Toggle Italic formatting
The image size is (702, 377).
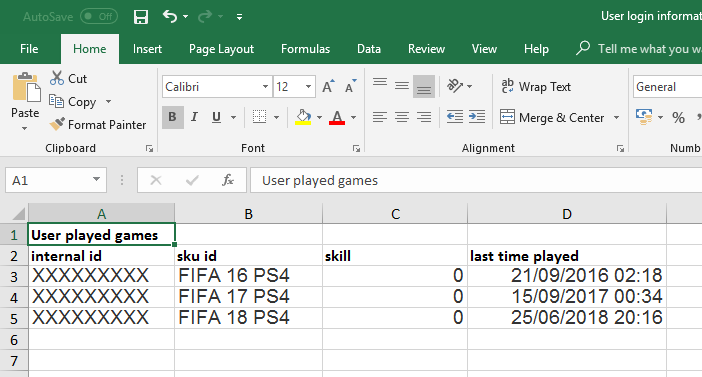coord(194,117)
